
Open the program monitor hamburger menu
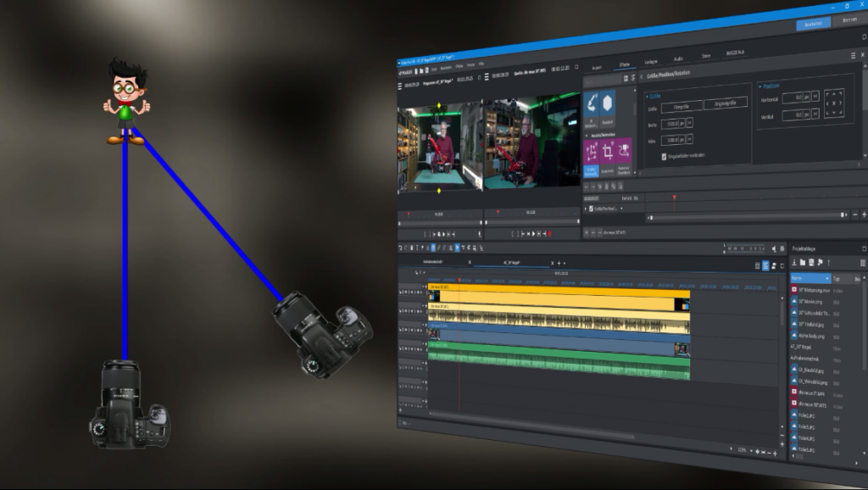(x=400, y=86)
